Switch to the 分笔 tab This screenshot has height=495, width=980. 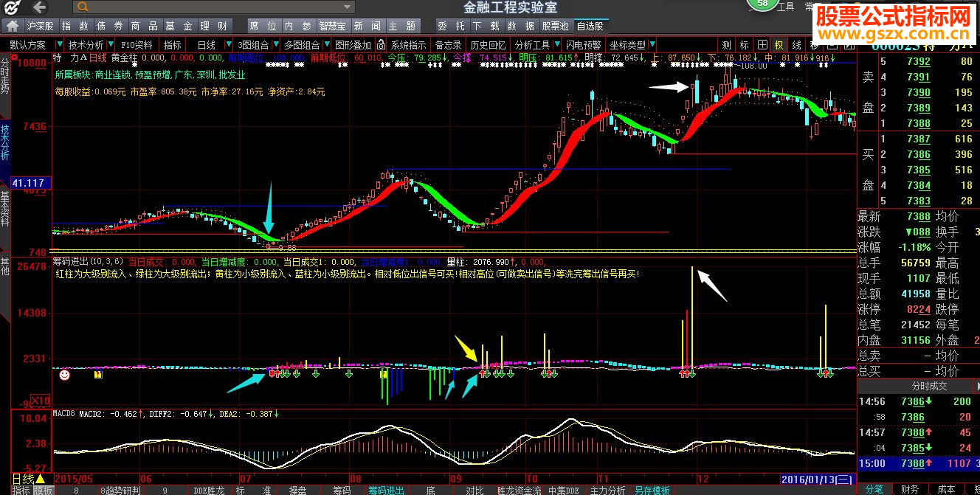874,488
